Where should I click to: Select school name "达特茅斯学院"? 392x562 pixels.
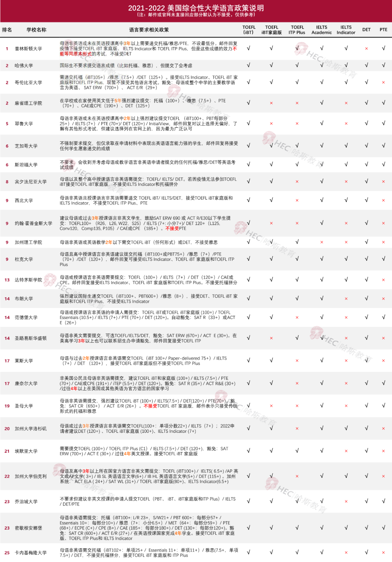pyautogui.click(x=28, y=280)
